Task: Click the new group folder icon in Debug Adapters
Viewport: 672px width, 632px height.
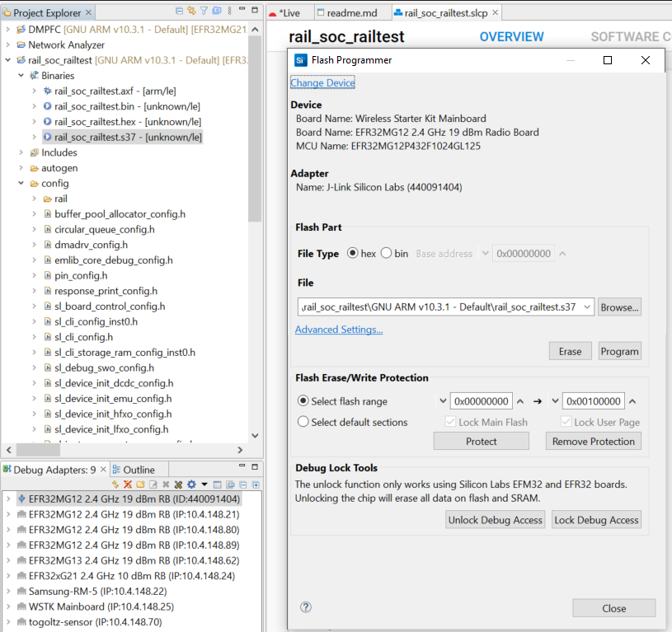Action: [x=140, y=485]
